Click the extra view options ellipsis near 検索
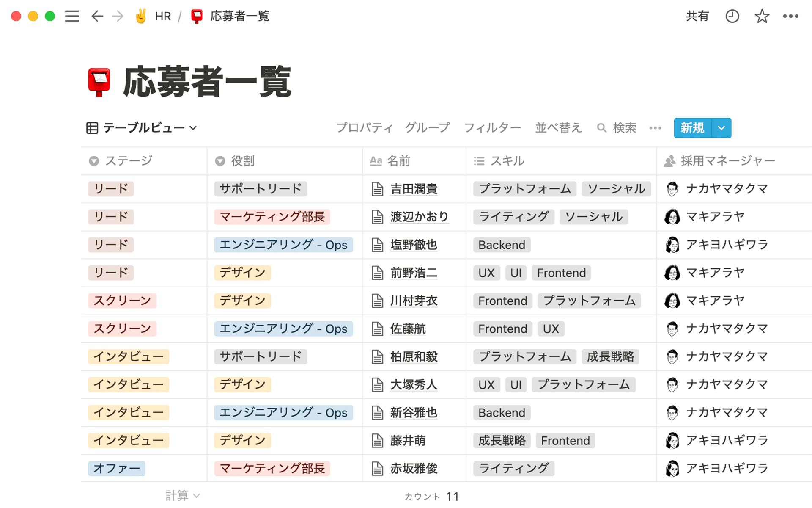This screenshot has height=508, width=812. click(655, 128)
